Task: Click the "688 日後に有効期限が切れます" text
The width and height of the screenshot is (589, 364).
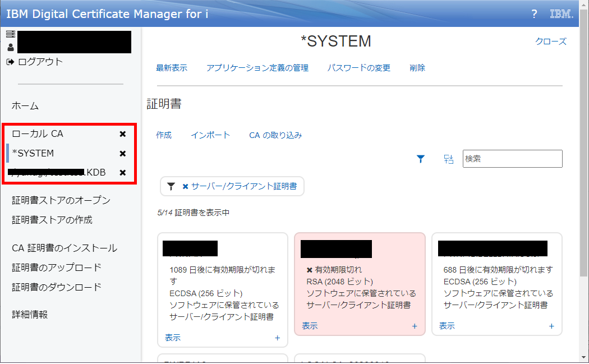Action: click(498, 270)
